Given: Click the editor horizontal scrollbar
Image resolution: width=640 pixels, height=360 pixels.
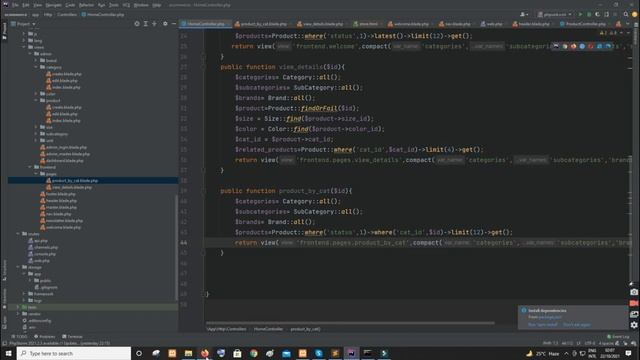Looking at the screenshot, I should click(350, 323).
